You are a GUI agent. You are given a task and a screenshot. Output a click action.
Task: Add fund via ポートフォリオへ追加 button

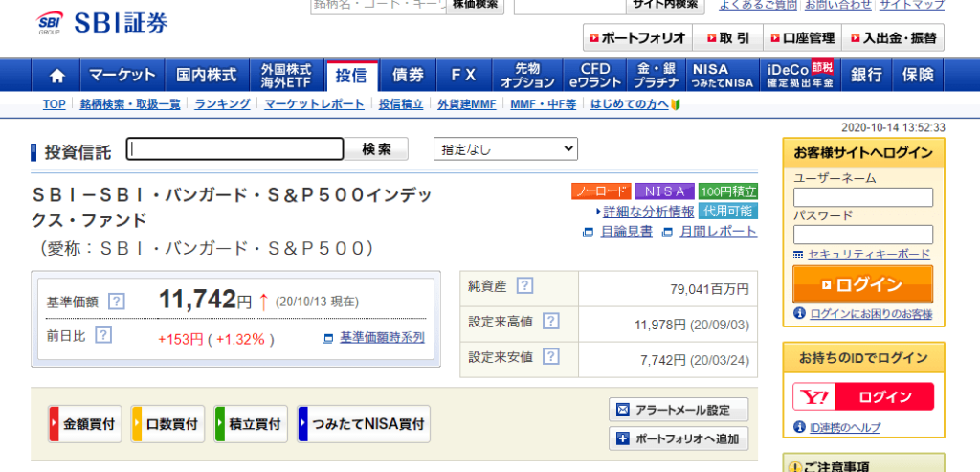(x=679, y=439)
